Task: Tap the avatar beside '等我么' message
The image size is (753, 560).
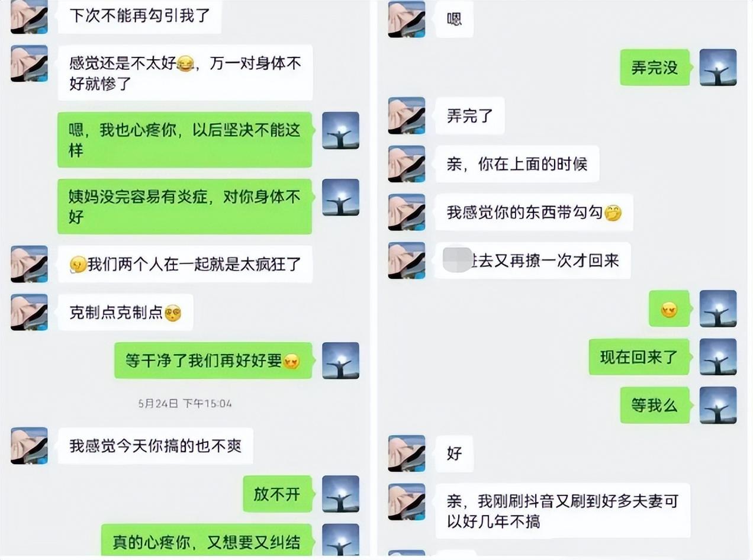Action: pyautogui.click(x=718, y=405)
